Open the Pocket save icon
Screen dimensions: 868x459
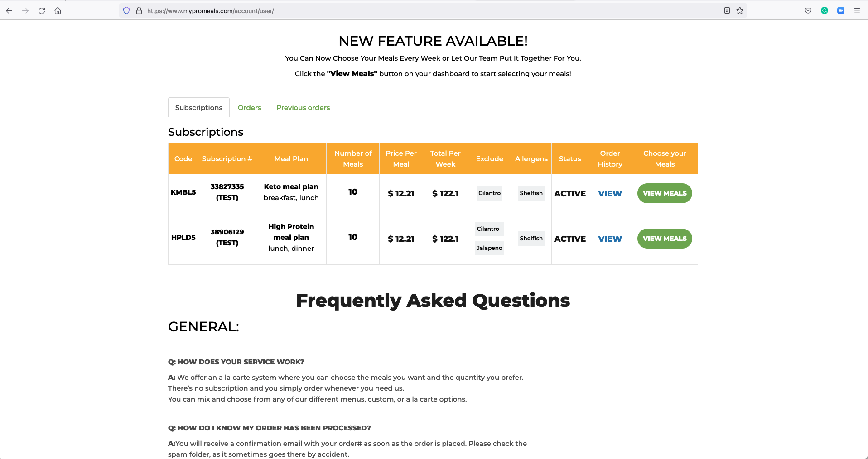pyautogui.click(x=808, y=11)
